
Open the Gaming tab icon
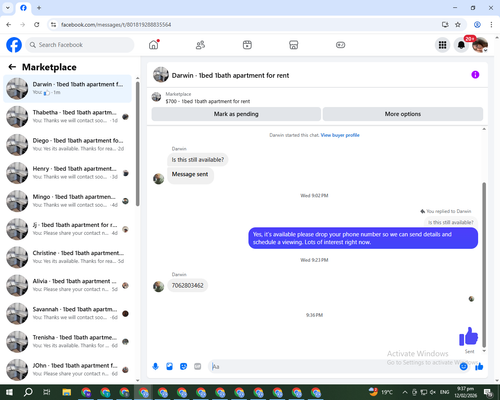(340, 45)
